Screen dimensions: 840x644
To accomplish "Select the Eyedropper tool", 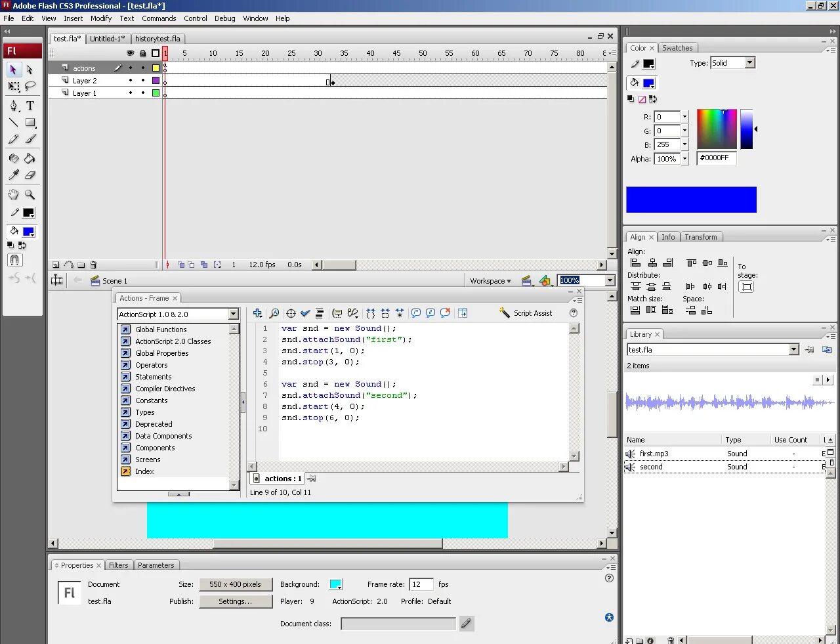I will (x=13, y=175).
